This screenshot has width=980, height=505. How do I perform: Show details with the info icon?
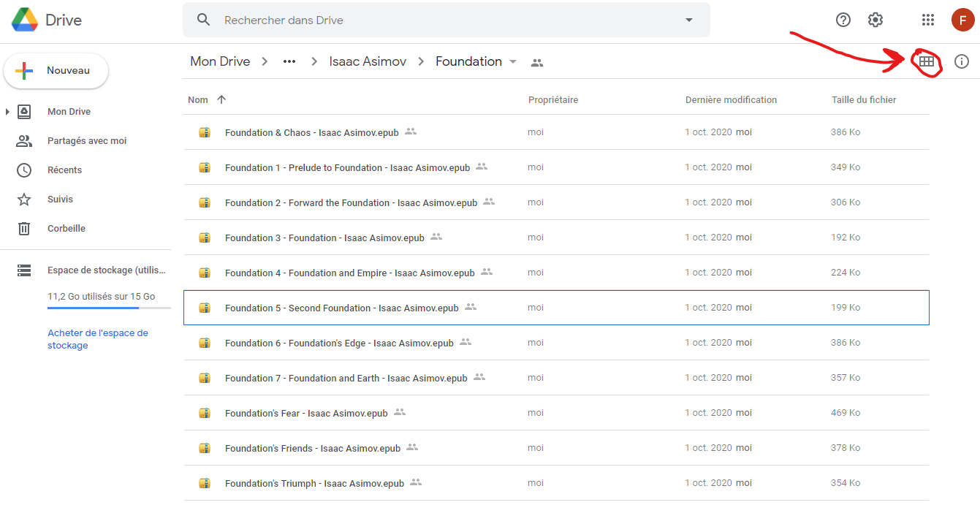[962, 62]
